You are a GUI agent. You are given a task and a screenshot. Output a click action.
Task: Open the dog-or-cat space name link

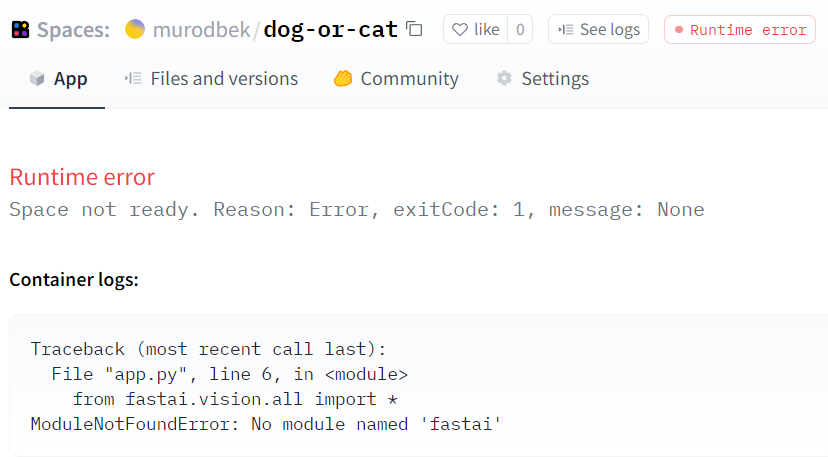(x=331, y=30)
